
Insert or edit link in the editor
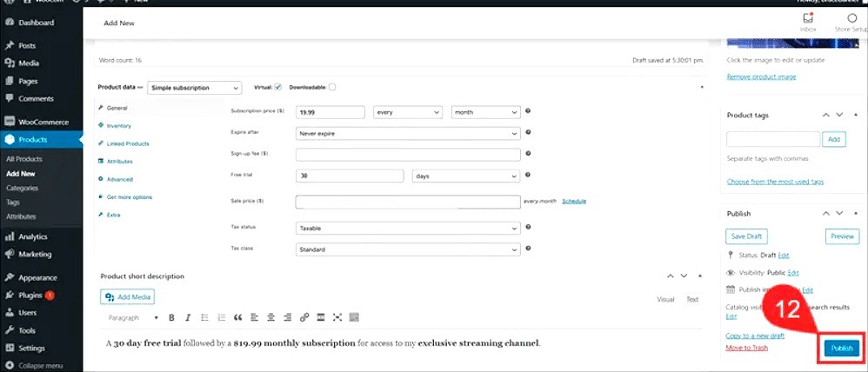click(x=304, y=318)
